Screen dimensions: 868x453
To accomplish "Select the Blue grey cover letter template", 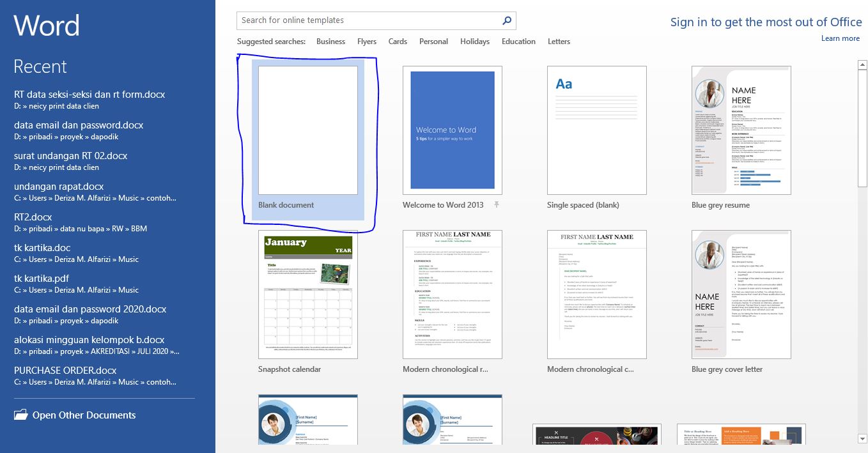I will 741,295.
